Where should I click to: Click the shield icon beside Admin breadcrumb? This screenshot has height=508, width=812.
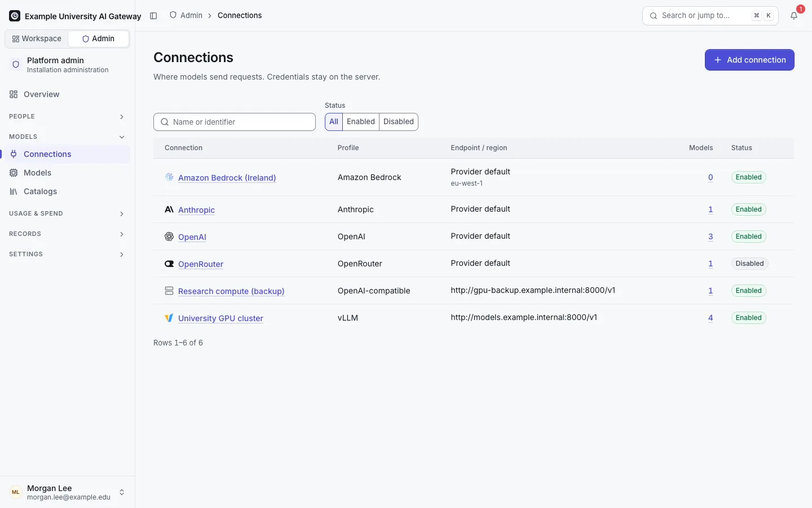[173, 15]
